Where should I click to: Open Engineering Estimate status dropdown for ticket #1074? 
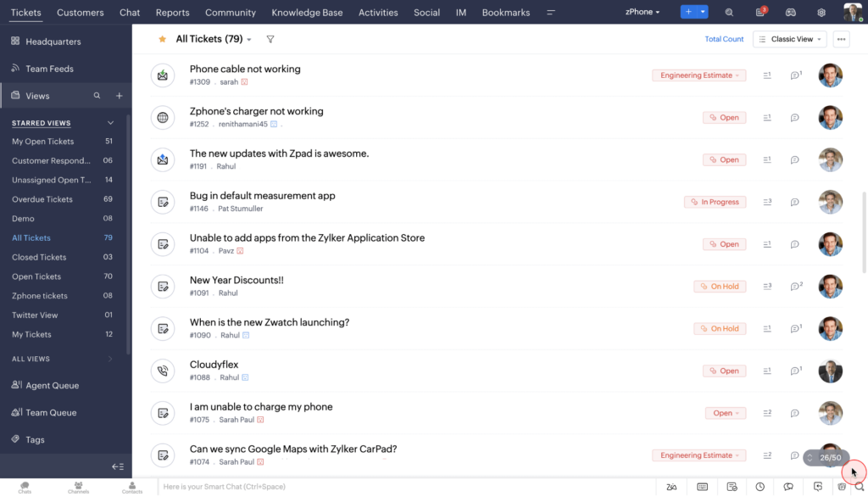698,455
